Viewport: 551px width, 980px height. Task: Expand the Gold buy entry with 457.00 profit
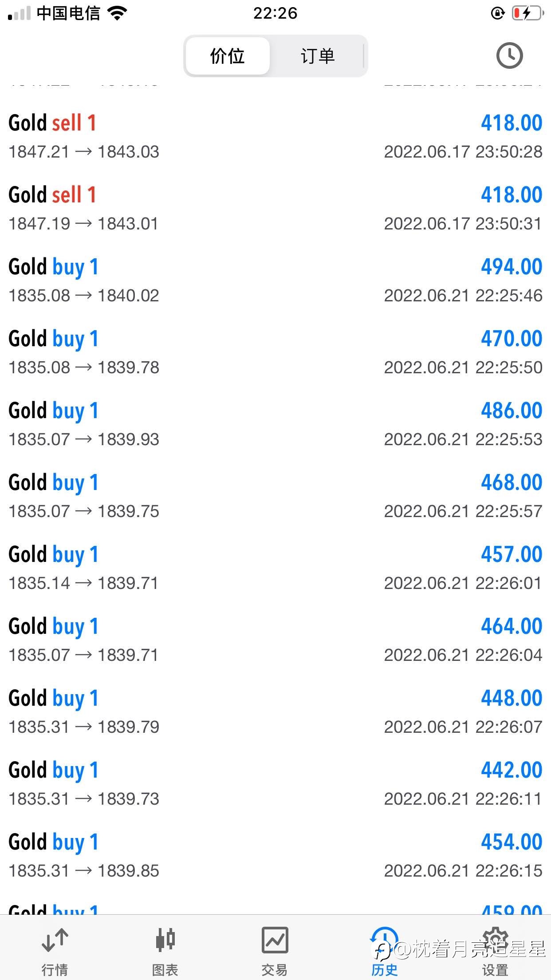click(275, 568)
